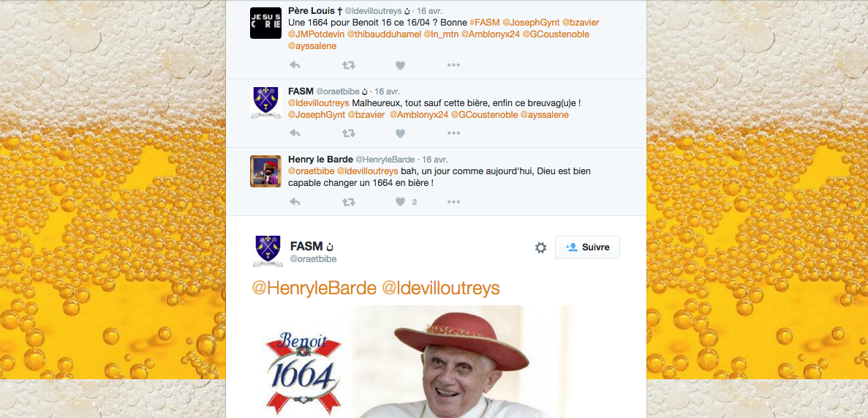Open the @HenryleBarde mention in the main tweet
Viewport: 868px width, 418px height.
pyautogui.click(x=314, y=288)
